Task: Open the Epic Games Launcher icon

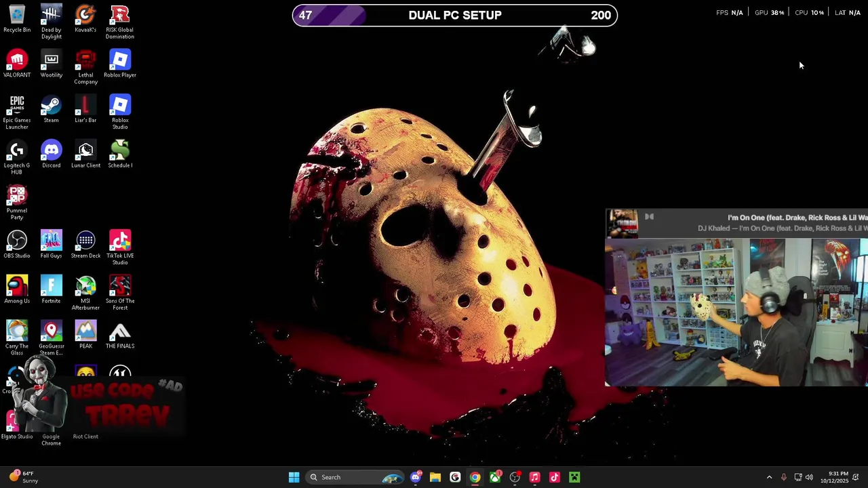Action: click(x=17, y=112)
